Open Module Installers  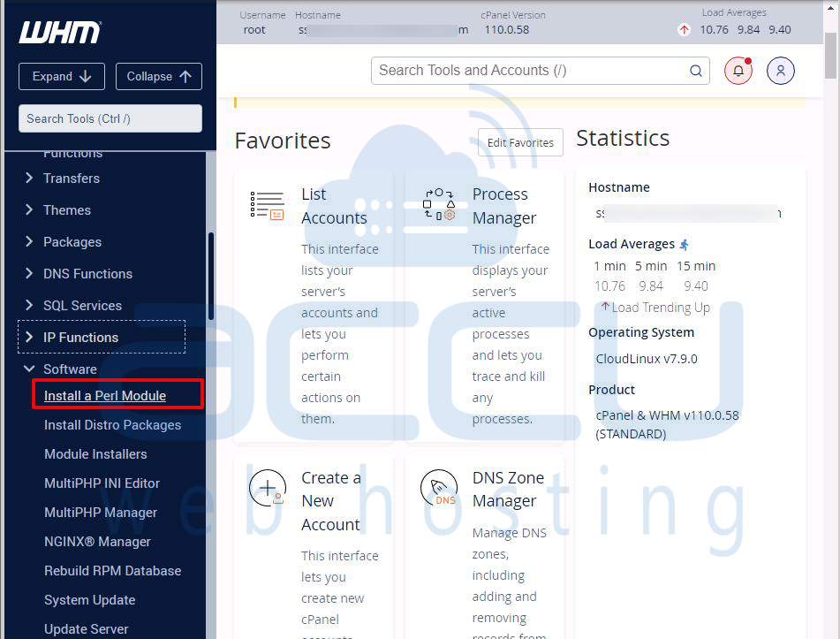pyautogui.click(x=95, y=454)
